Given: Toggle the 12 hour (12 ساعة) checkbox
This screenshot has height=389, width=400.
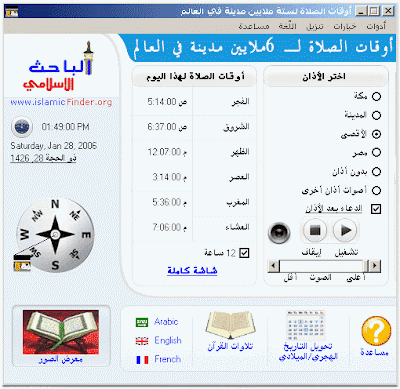Looking at the screenshot, I should pos(244,253).
